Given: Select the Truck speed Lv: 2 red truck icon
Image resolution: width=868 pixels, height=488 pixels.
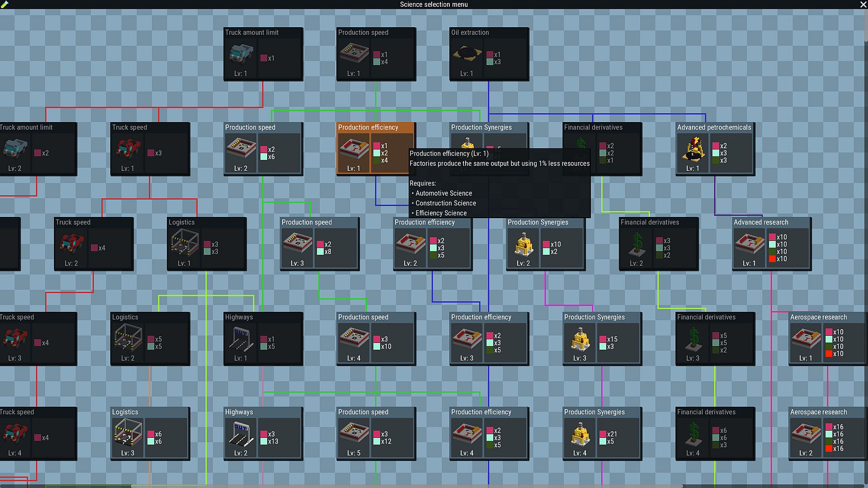Looking at the screenshot, I should (x=71, y=244).
